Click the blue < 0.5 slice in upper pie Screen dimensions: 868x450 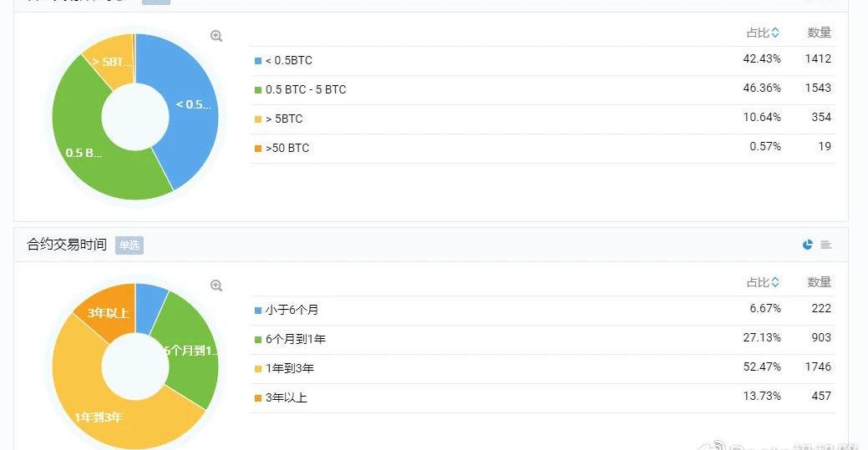coord(188,100)
